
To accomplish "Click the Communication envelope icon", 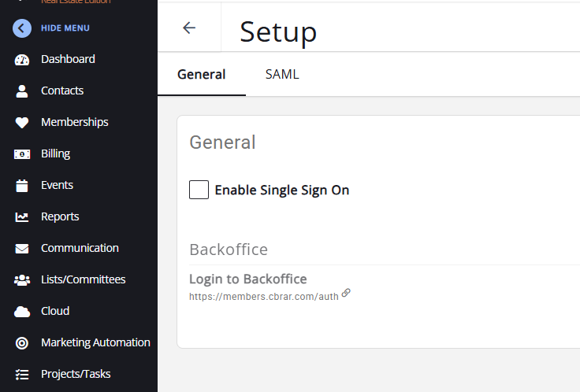I will pos(22,248).
